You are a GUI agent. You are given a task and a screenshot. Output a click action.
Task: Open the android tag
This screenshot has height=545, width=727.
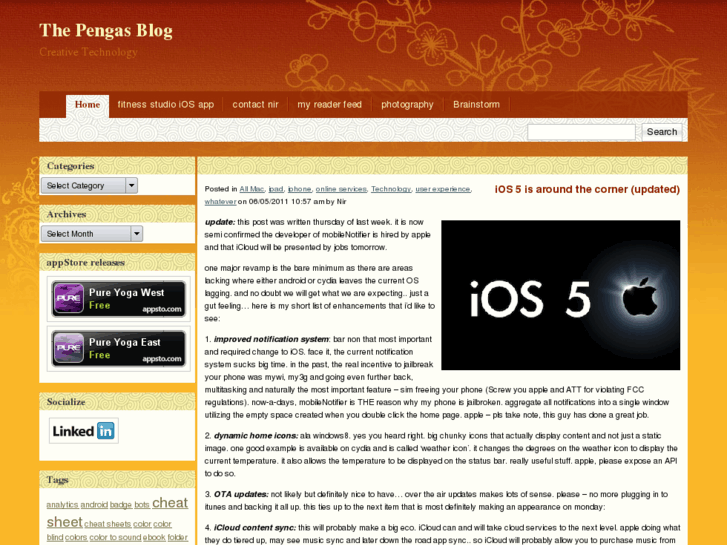(94, 505)
